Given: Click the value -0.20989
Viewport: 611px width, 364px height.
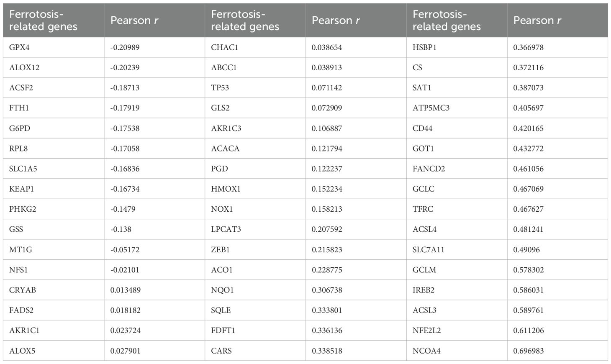Looking at the screenshot, I should pyautogui.click(x=125, y=47).
